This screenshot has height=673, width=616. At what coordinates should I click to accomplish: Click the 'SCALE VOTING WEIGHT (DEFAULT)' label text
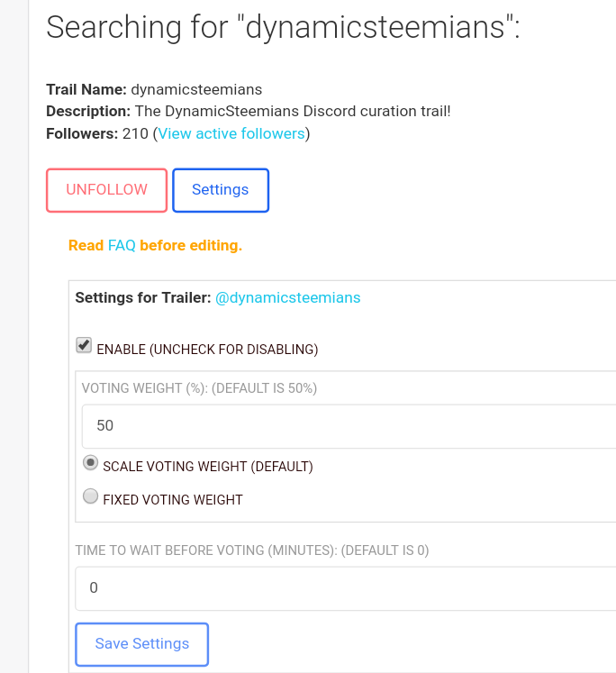pos(208,467)
